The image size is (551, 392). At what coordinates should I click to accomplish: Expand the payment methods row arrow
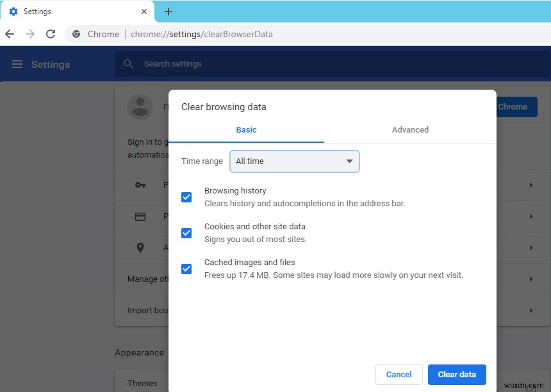(530, 216)
